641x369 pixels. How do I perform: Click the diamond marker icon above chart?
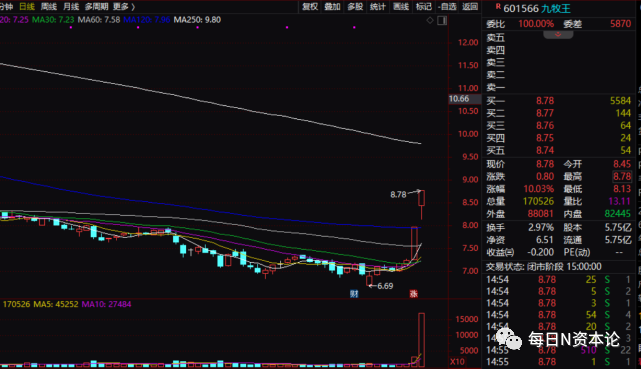click(430, 20)
